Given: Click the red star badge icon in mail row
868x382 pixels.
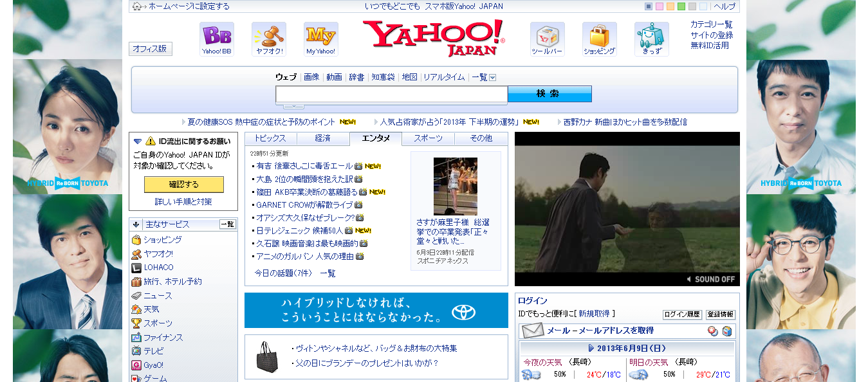Looking at the screenshot, I should tap(712, 331).
